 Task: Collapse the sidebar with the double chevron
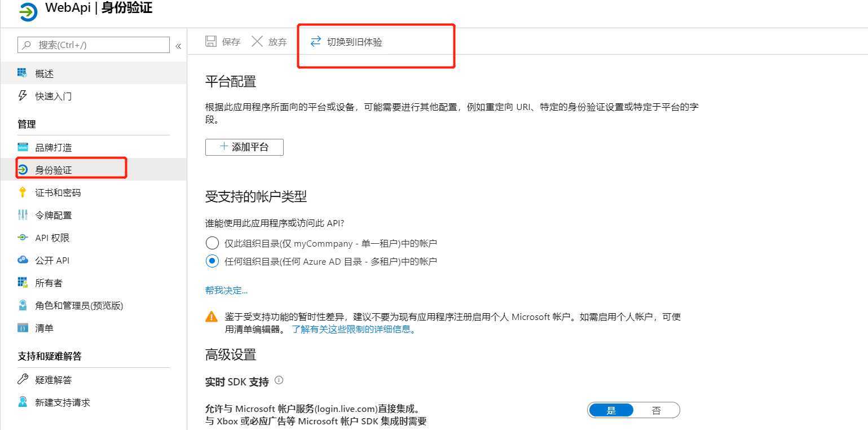point(178,46)
